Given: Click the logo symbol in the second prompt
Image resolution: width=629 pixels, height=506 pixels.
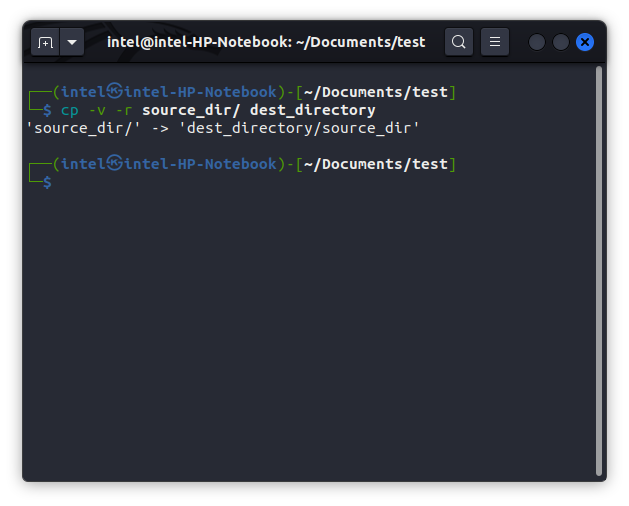Looking at the screenshot, I should [x=114, y=163].
